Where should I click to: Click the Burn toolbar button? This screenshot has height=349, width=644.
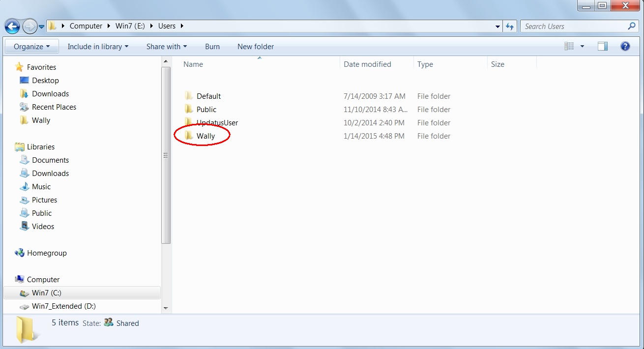tap(212, 47)
